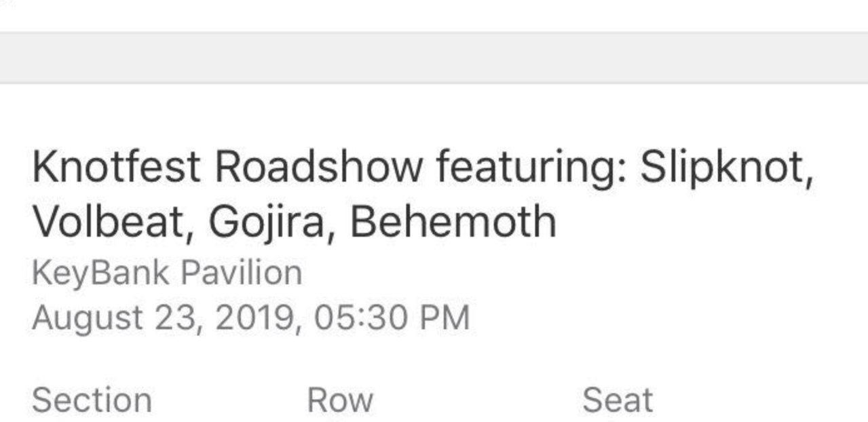The image size is (868, 422).
Task: Select the Row column label
Action: [x=340, y=400]
